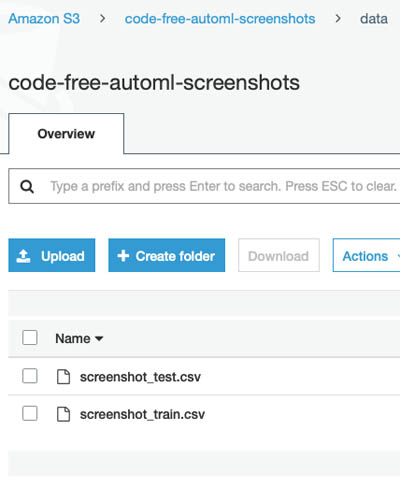
Task: Click the file icon beside screenshot_test.csv
Action: (x=63, y=377)
